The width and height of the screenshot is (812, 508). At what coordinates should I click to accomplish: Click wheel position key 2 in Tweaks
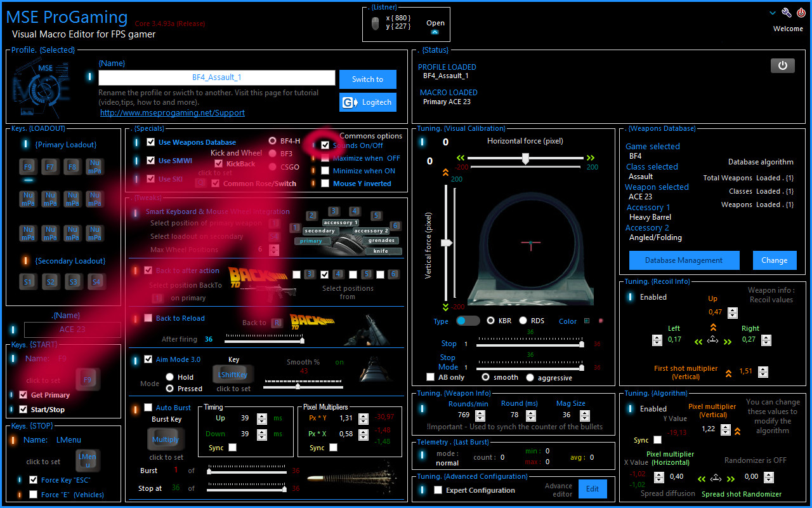(311, 216)
